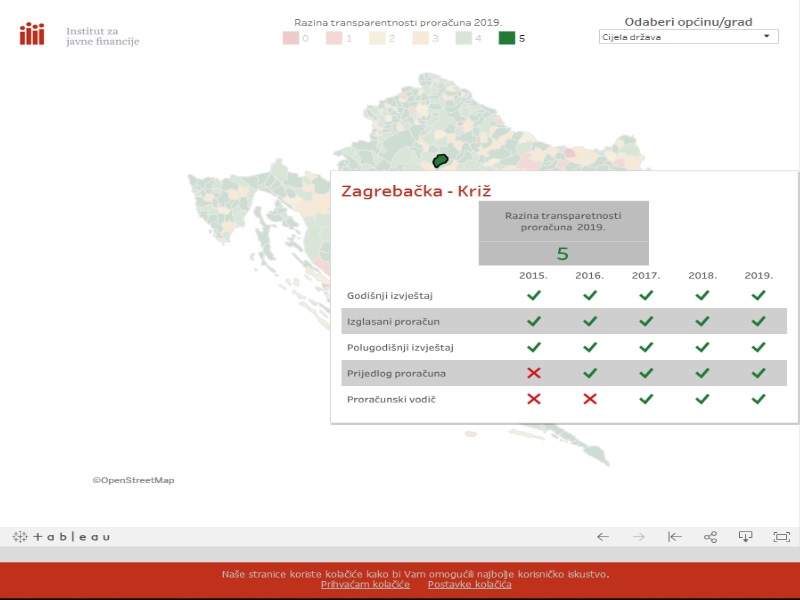Select the level 2 legend item
Image resolution: width=800 pixels, height=600 pixels.
point(378,38)
